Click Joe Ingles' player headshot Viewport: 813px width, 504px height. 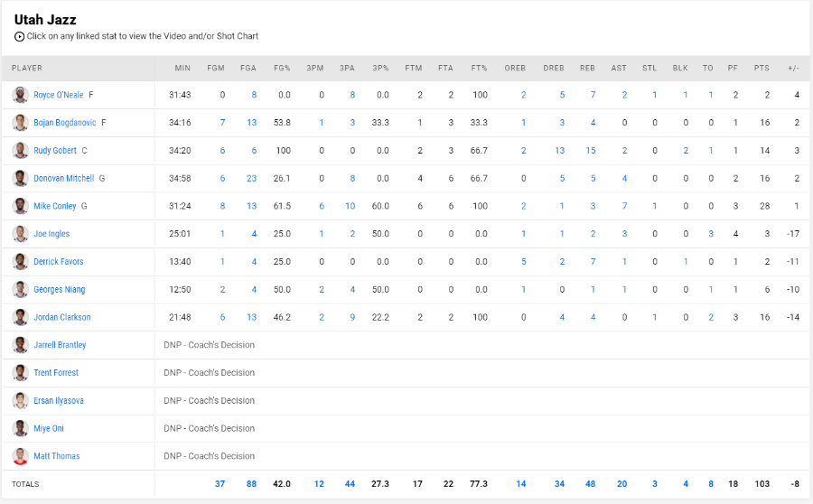(x=20, y=234)
